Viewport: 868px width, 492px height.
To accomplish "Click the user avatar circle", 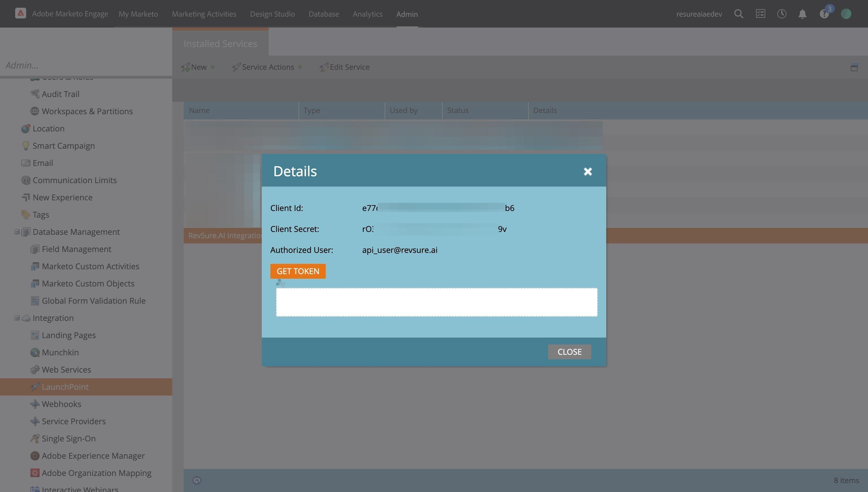I will pyautogui.click(x=846, y=14).
